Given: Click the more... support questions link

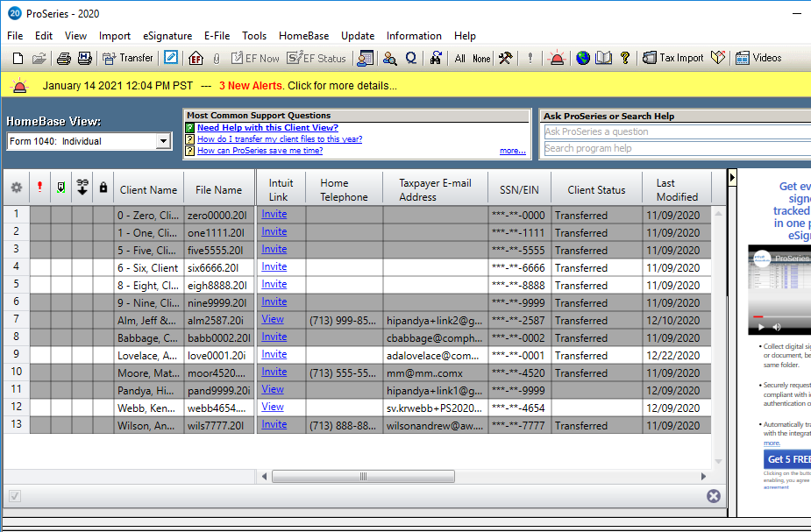Looking at the screenshot, I should click(513, 151).
